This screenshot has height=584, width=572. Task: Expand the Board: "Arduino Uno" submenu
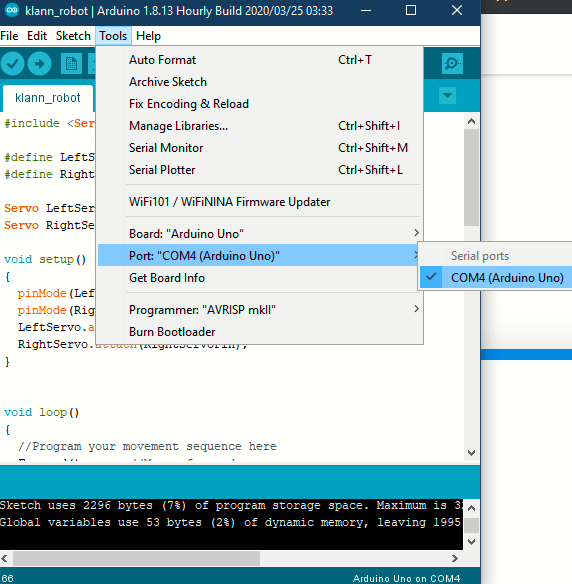260,234
